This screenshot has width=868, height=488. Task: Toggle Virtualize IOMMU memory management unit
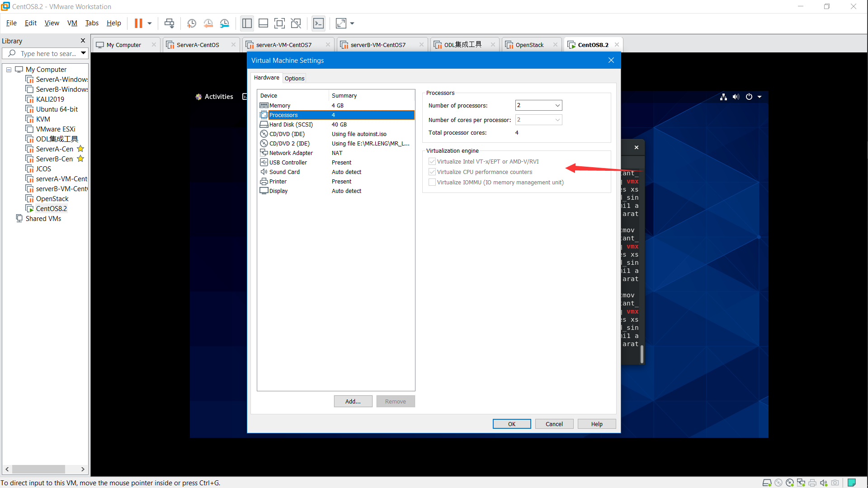[x=432, y=183]
